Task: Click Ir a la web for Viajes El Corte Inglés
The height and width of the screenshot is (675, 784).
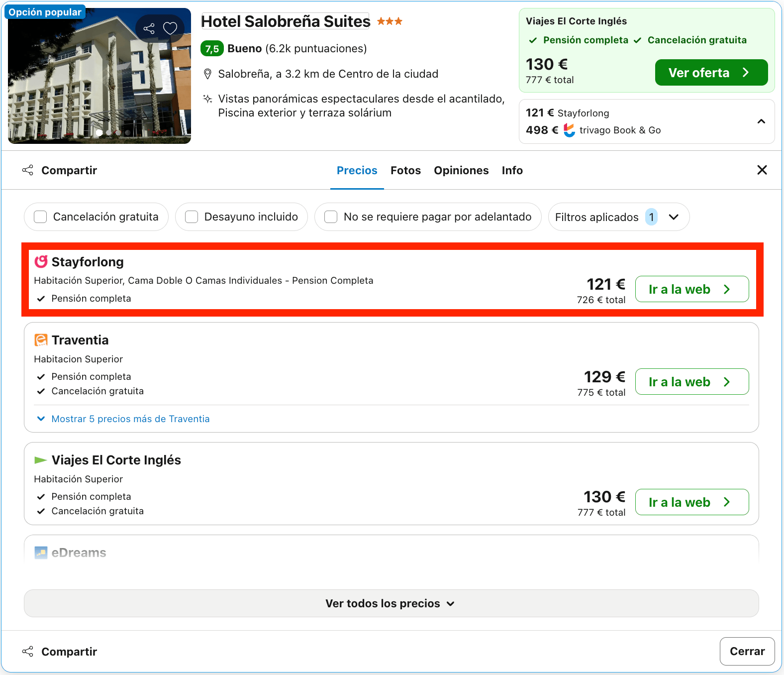Action: (x=692, y=502)
